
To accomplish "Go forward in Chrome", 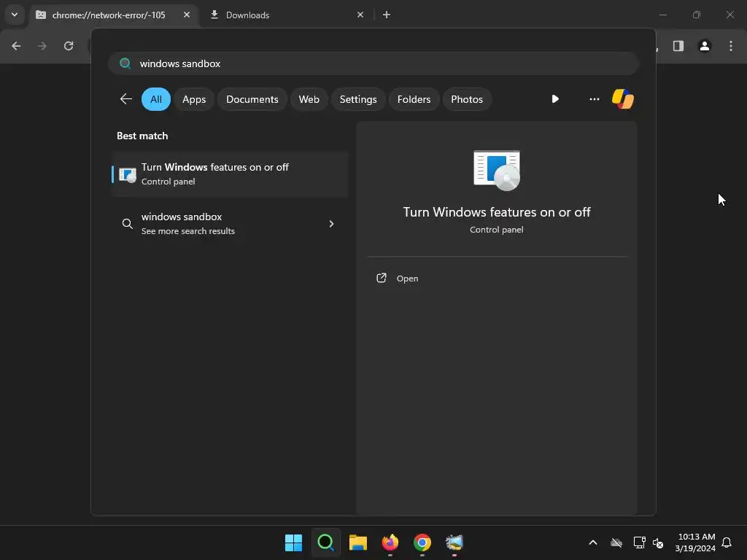I will pyautogui.click(x=42, y=46).
